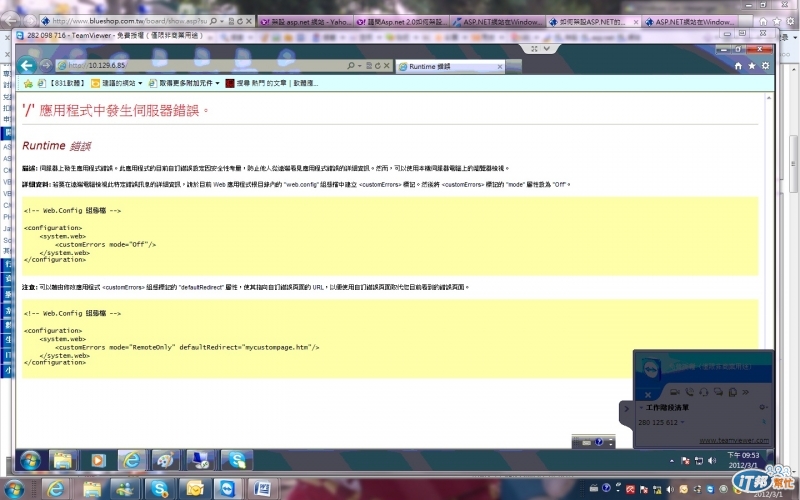Click the language bar help icon
Image resolution: width=800 pixels, height=500 pixels.
(599, 442)
